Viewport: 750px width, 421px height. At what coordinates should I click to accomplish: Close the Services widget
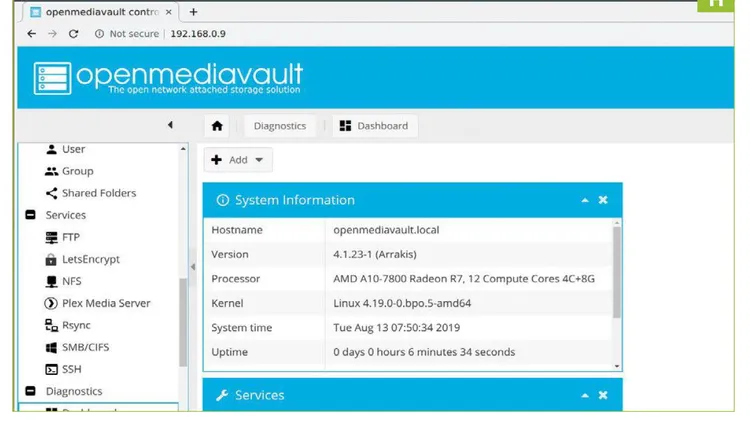point(603,395)
